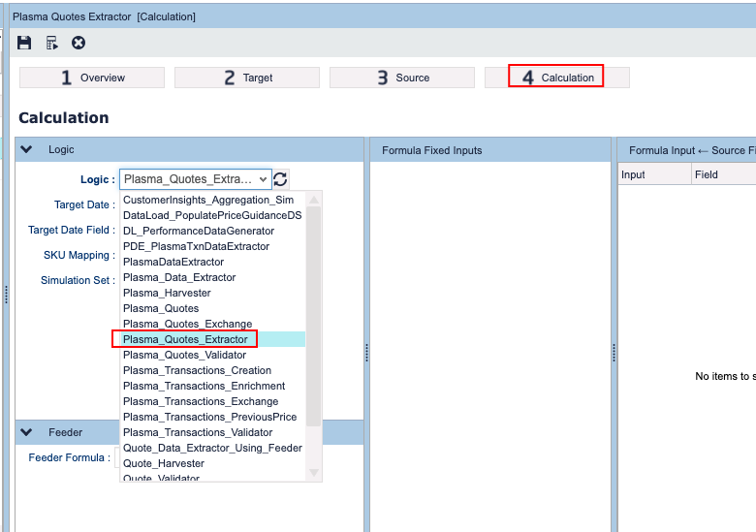Collapse the Feeder section chevron
The height and width of the screenshot is (532, 756).
pos(27,432)
